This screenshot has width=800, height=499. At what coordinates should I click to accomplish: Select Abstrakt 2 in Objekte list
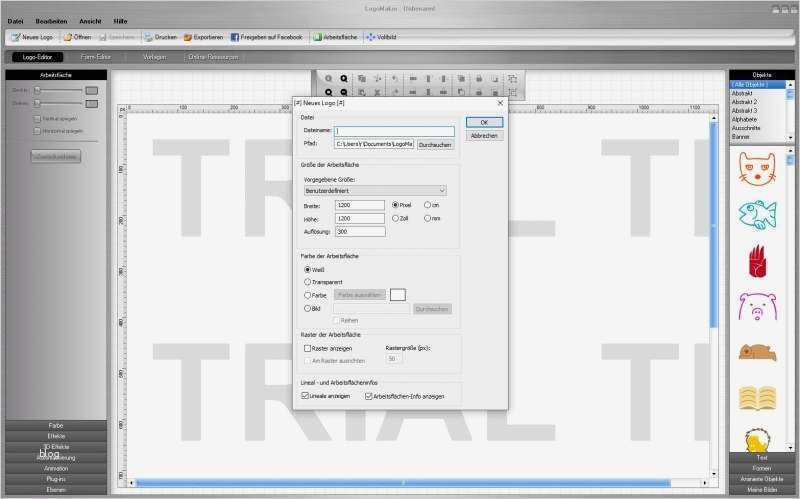point(758,102)
